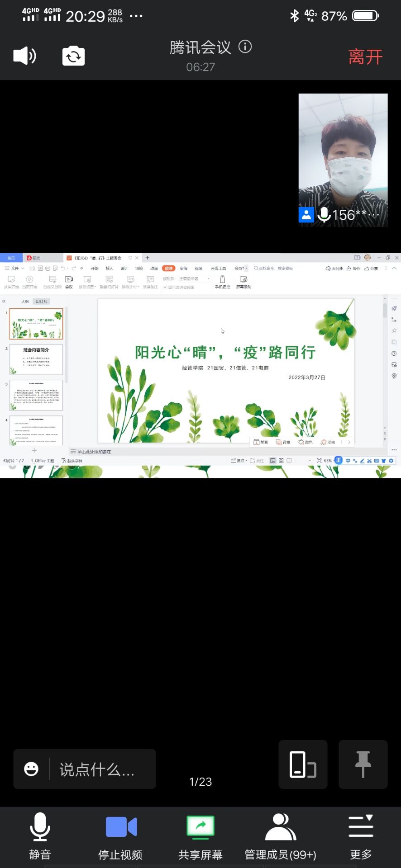Screen dimensions: 401x868
Task: Open the 156** participant video thumbnail
Action: pos(343,160)
